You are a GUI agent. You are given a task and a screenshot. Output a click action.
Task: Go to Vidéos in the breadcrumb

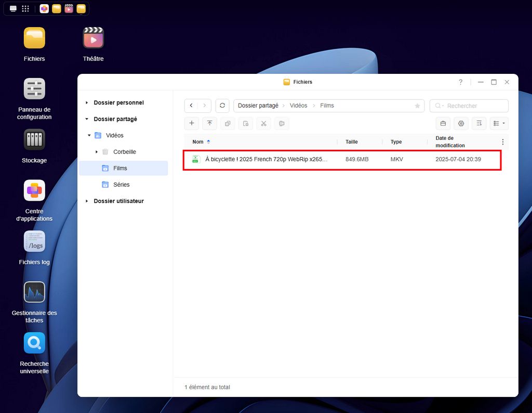tap(298, 106)
